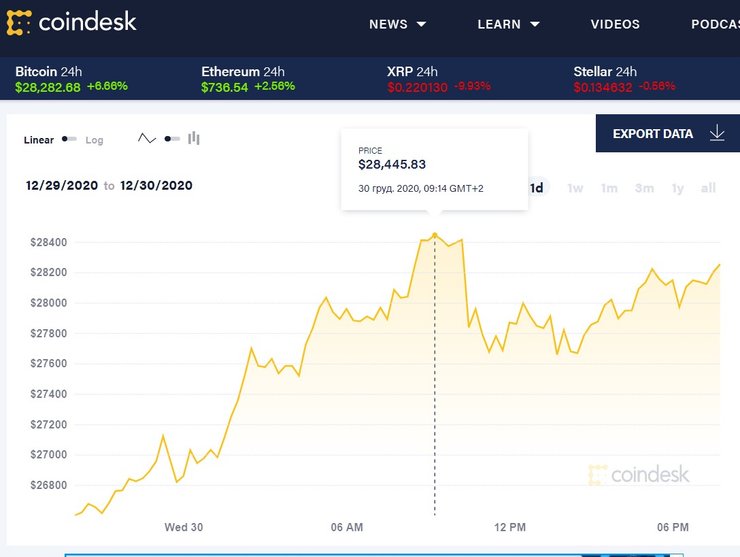Select the 1m time range
Screen dimensions: 740x557
(609, 188)
